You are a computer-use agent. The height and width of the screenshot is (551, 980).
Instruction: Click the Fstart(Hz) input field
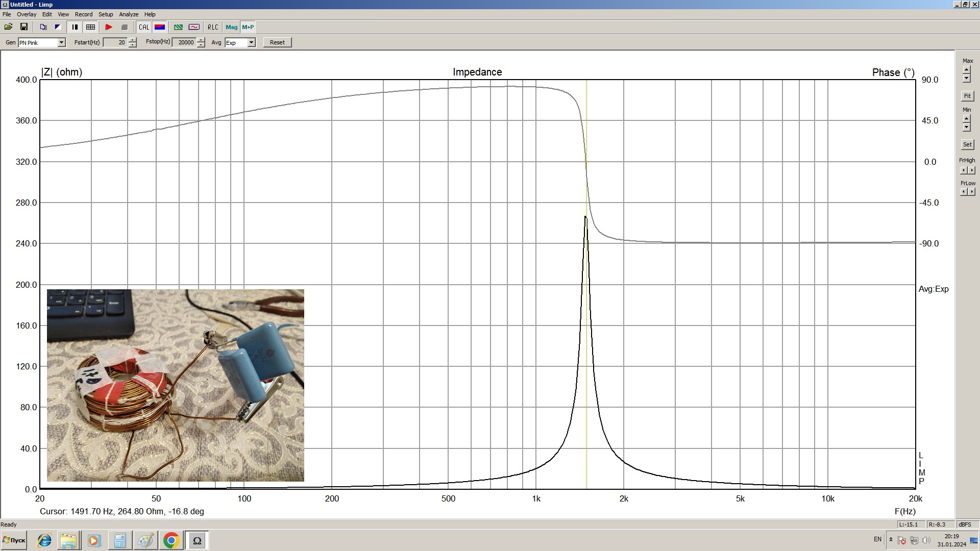point(115,42)
